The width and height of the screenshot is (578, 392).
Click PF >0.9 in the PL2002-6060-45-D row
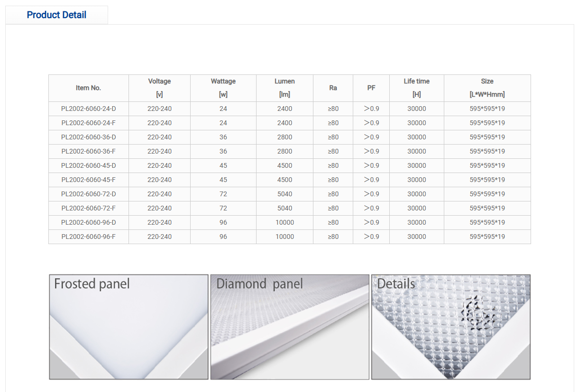click(x=371, y=165)
